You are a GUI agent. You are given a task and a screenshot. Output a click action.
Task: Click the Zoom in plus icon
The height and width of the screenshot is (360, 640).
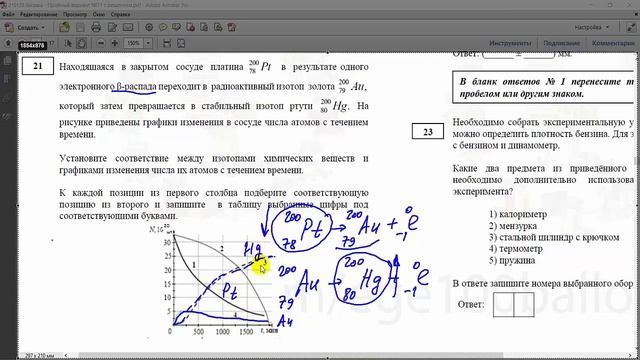(x=115, y=43)
